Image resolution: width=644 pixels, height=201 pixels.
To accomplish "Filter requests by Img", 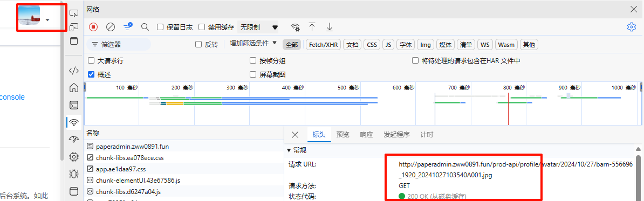I will 426,45.
